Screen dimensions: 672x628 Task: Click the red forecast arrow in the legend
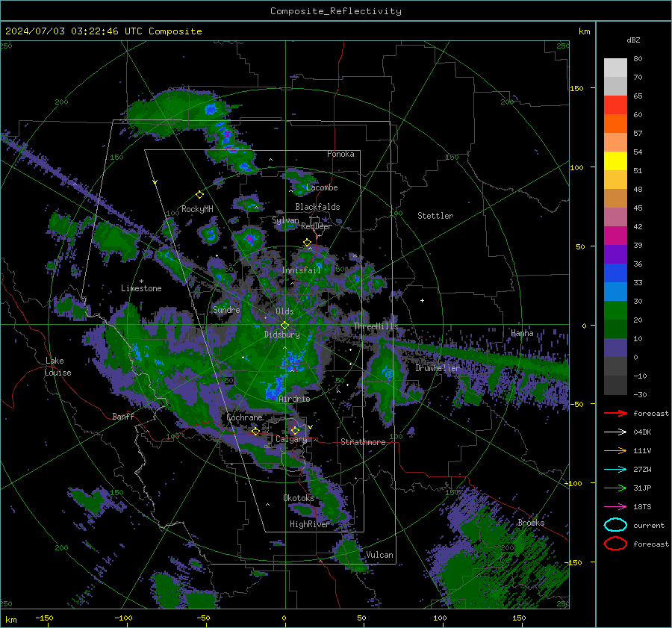(x=615, y=413)
